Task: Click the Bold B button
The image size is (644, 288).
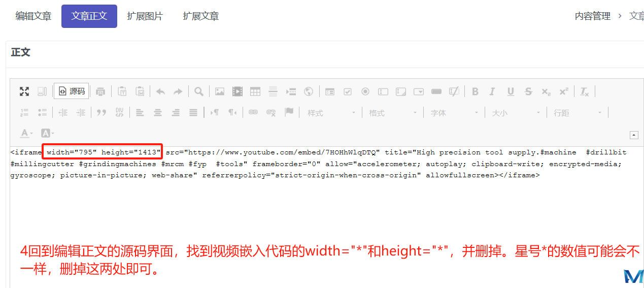Action: pos(475,91)
